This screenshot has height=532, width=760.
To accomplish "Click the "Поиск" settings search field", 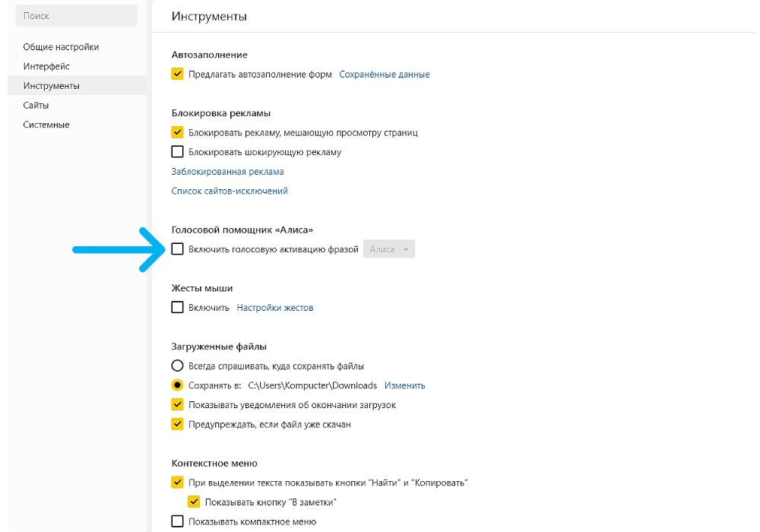I will 76,15.
